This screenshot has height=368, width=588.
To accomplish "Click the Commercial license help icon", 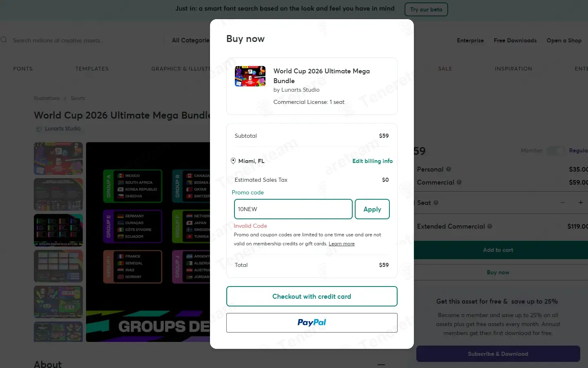I will coord(459,183).
